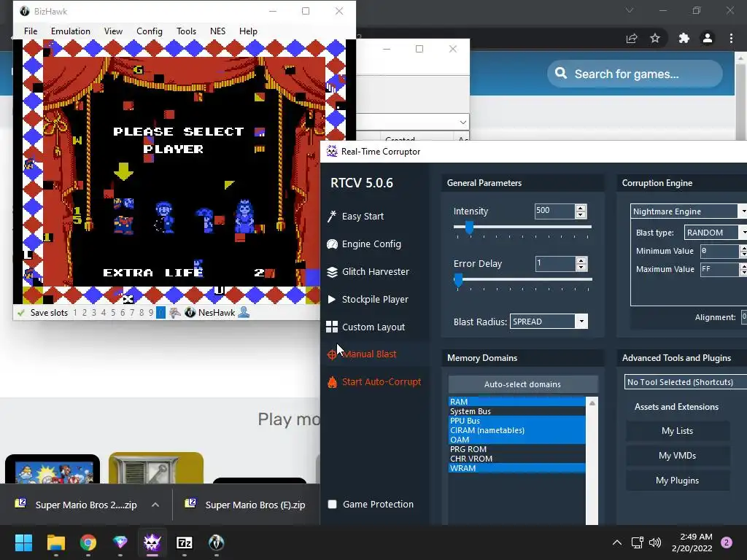Show hidden system tray icons

(x=617, y=542)
